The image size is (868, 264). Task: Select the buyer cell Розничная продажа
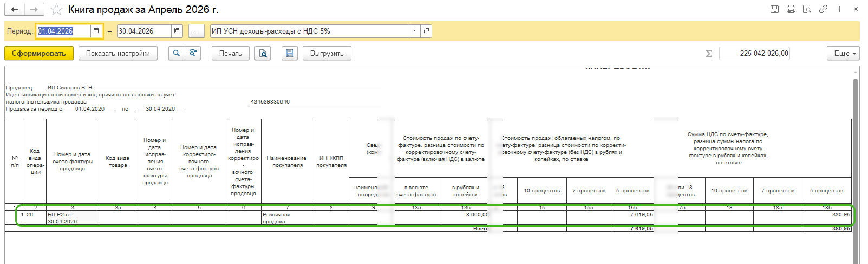[x=288, y=218]
